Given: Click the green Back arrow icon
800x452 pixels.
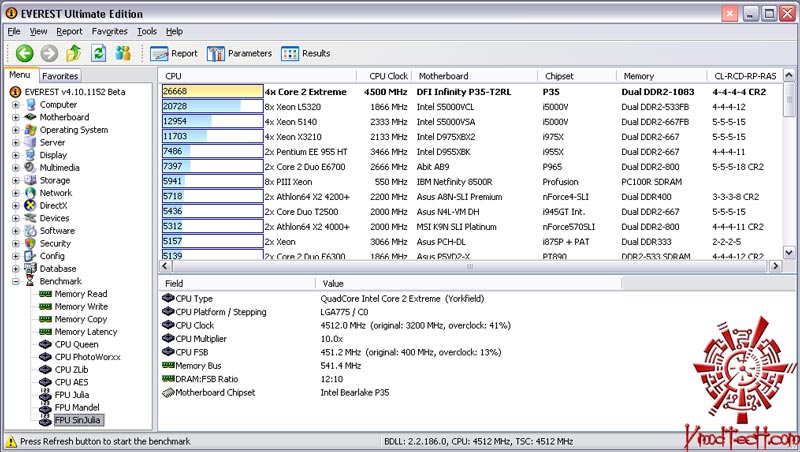Looking at the screenshot, I should 24,53.
